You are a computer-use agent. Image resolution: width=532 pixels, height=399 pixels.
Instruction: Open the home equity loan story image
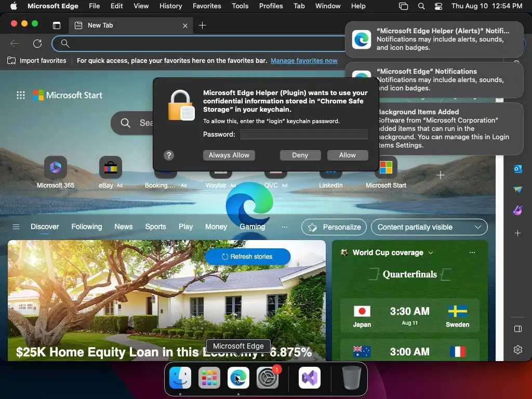pyautogui.click(x=167, y=300)
